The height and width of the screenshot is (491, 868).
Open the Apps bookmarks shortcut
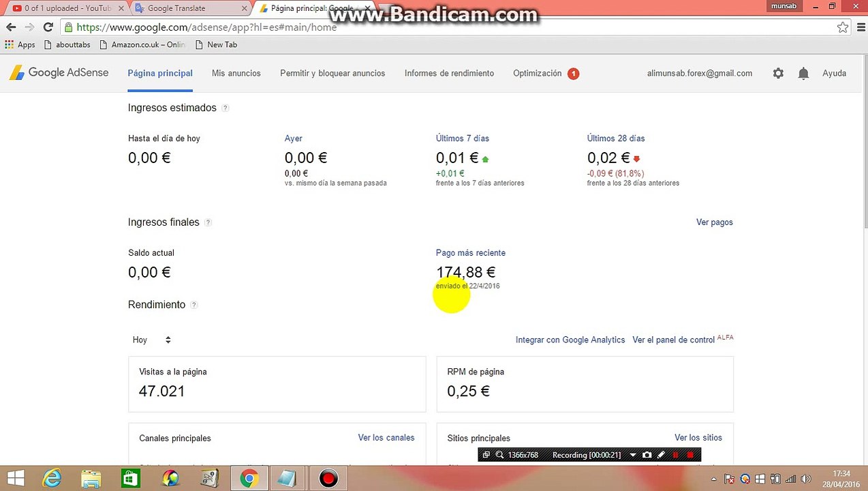(x=20, y=44)
